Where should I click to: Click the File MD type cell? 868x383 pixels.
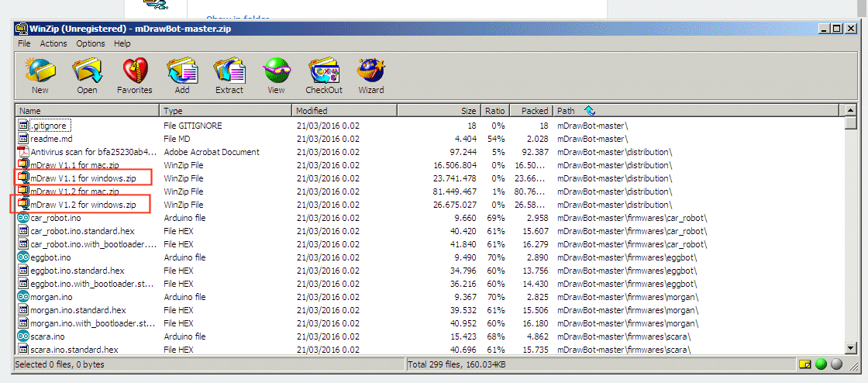(x=177, y=139)
